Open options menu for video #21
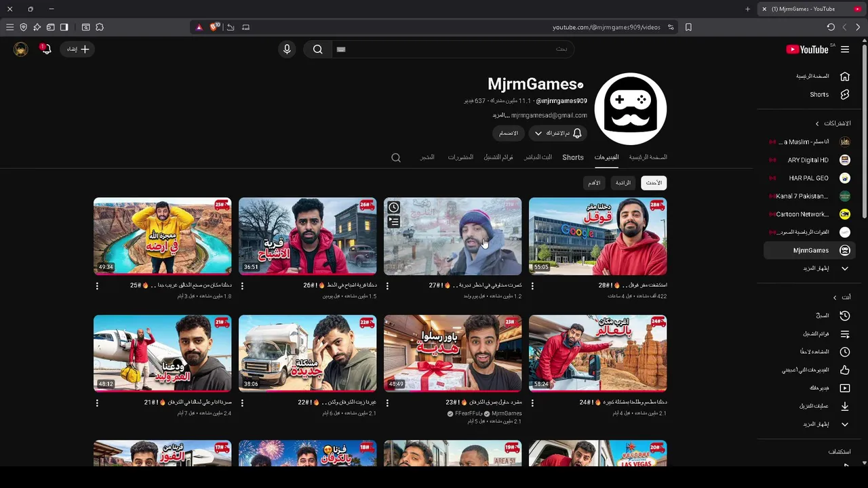Viewport: 868px width, 488px height. tap(97, 403)
